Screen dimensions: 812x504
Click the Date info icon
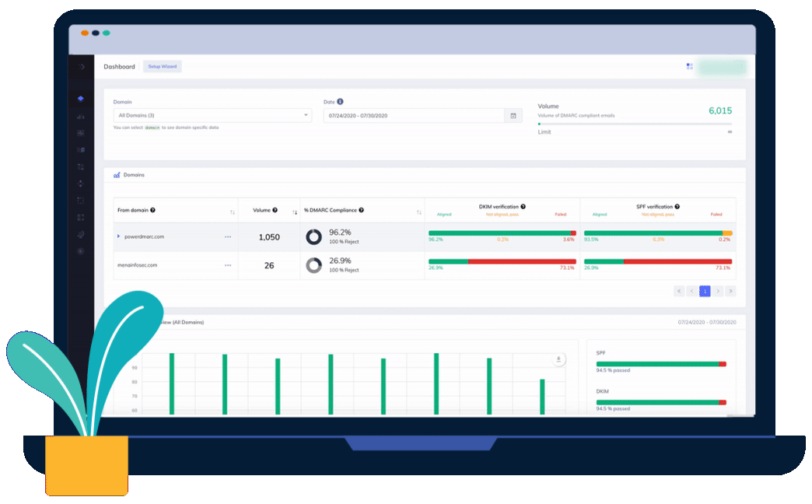click(341, 100)
